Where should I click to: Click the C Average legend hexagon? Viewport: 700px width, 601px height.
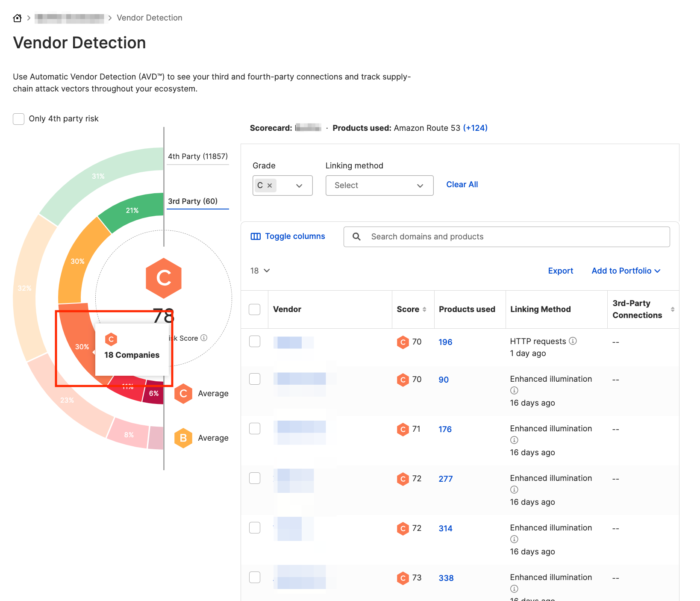click(x=183, y=393)
